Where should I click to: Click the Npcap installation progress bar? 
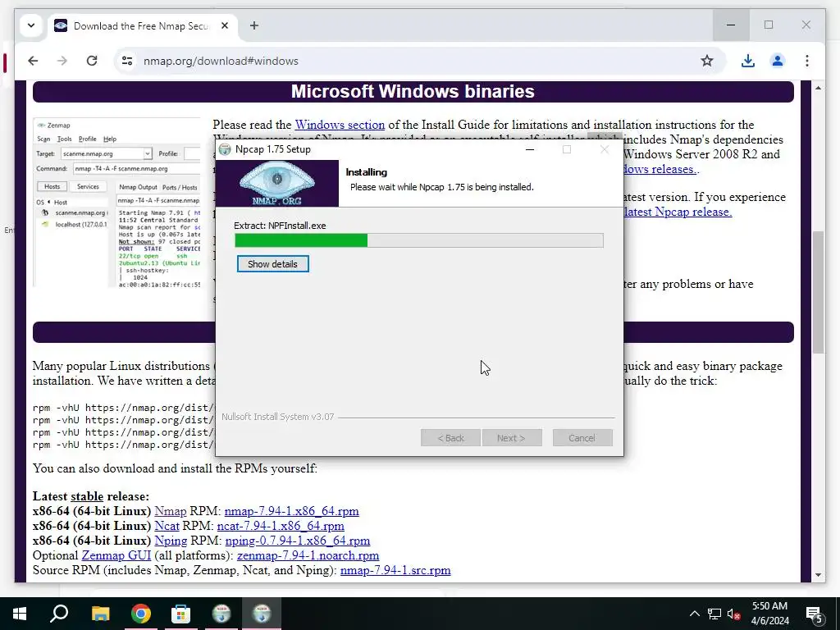pyautogui.click(x=419, y=240)
